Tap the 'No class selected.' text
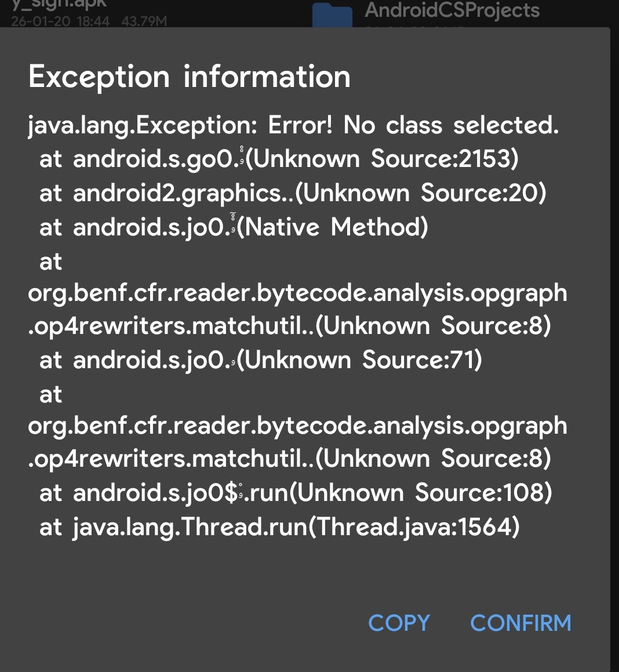Image resolution: width=619 pixels, height=672 pixels. click(x=451, y=125)
